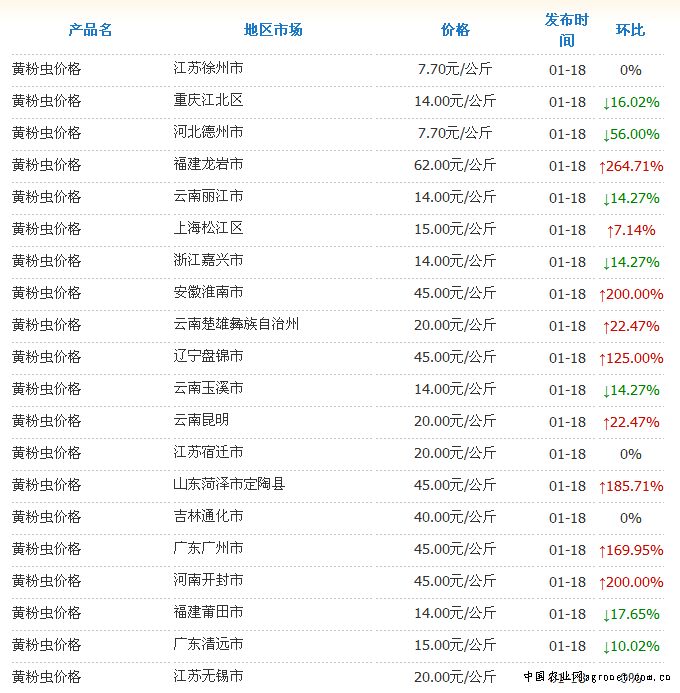Click the 地区市场 column header
This screenshot has width=680, height=693.
tap(273, 29)
